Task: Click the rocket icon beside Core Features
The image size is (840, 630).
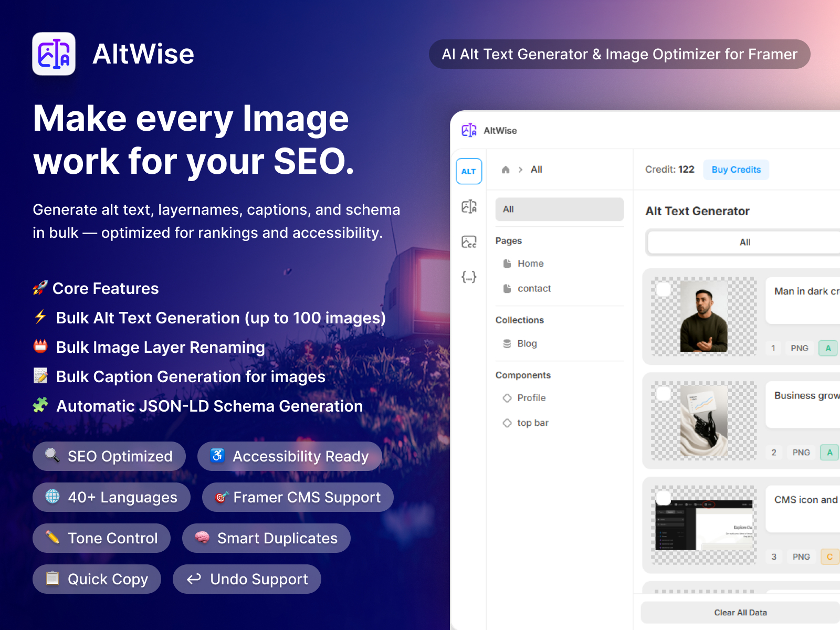Action: [40, 288]
